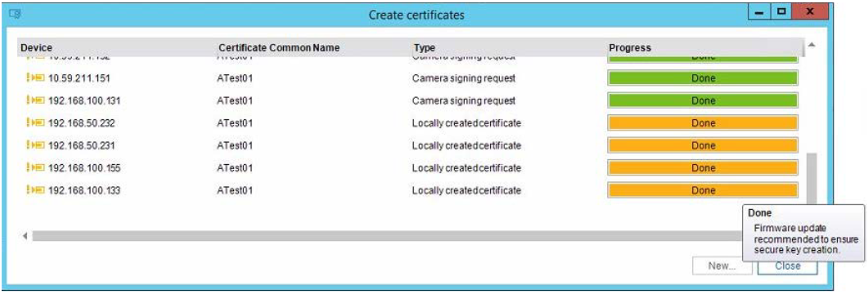Click the scroll-up arrow of vertical scrollbar
This screenshot has width=868, height=299.
tap(811, 45)
